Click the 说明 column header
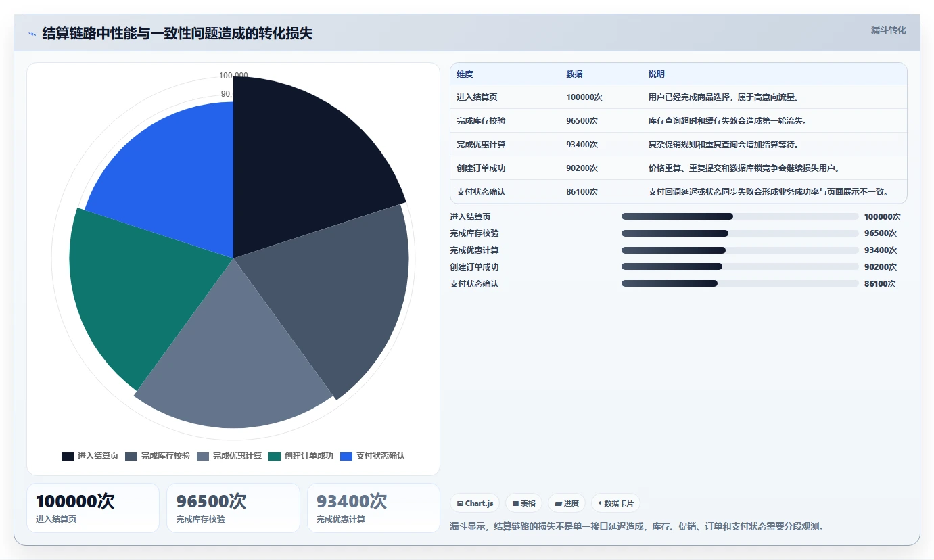This screenshot has height=560, width=934. point(656,74)
